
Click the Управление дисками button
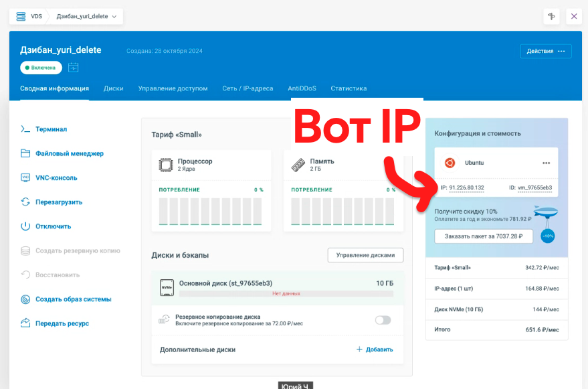tap(365, 255)
